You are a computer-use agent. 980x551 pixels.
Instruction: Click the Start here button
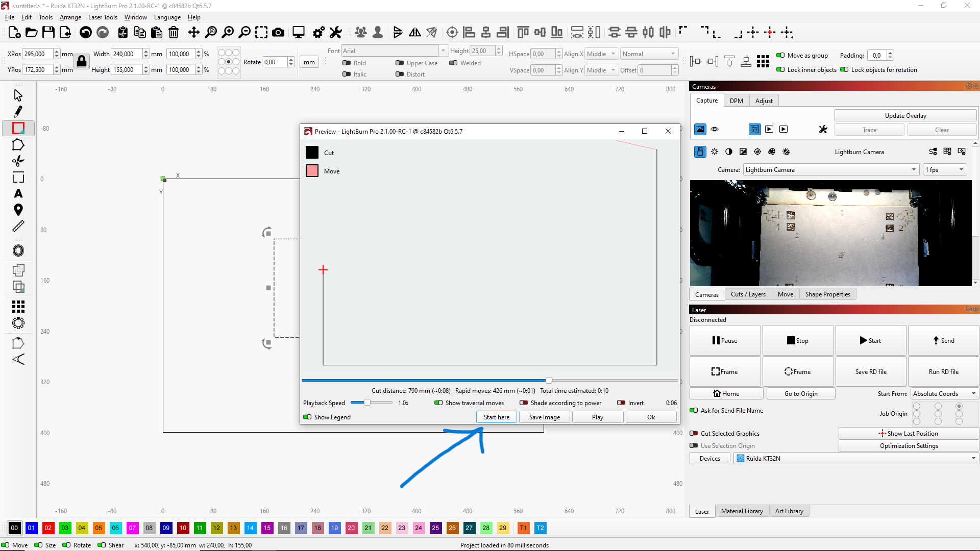click(x=496, y=417)
